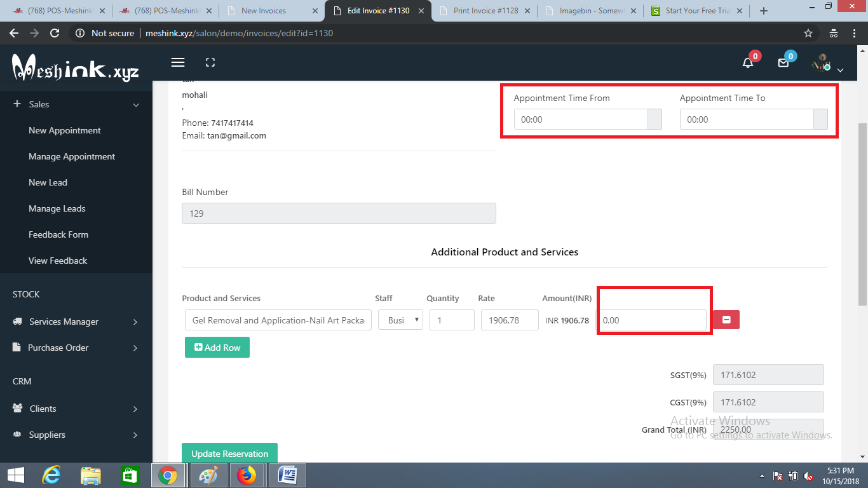Click the Suppliers truck/users icon

click(x=18, y=435)
